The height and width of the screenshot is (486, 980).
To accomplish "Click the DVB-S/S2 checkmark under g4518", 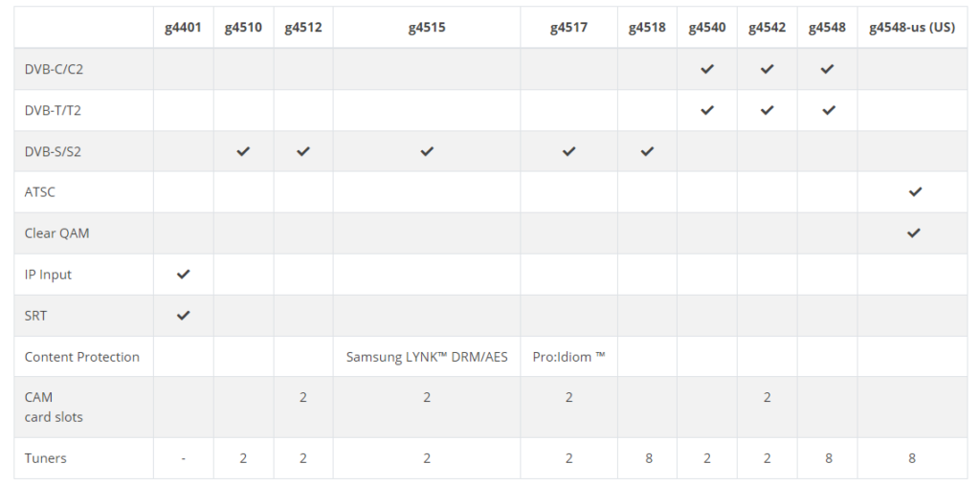I will 647,151.
